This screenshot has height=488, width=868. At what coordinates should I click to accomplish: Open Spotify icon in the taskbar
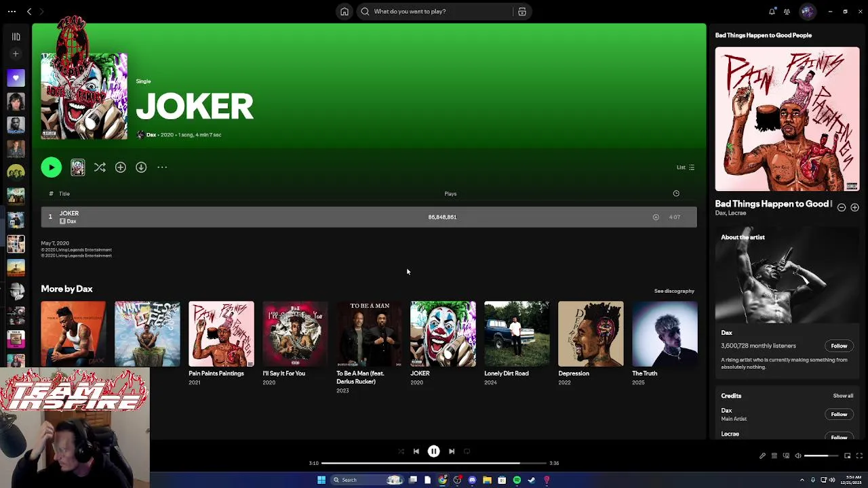(517, 480)
